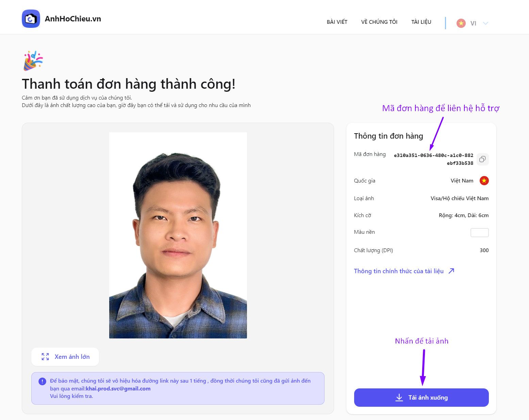The height and width of the screenshot is (420, 529).
Task: Click the Quốc gia label
Action: click(364, 181)
